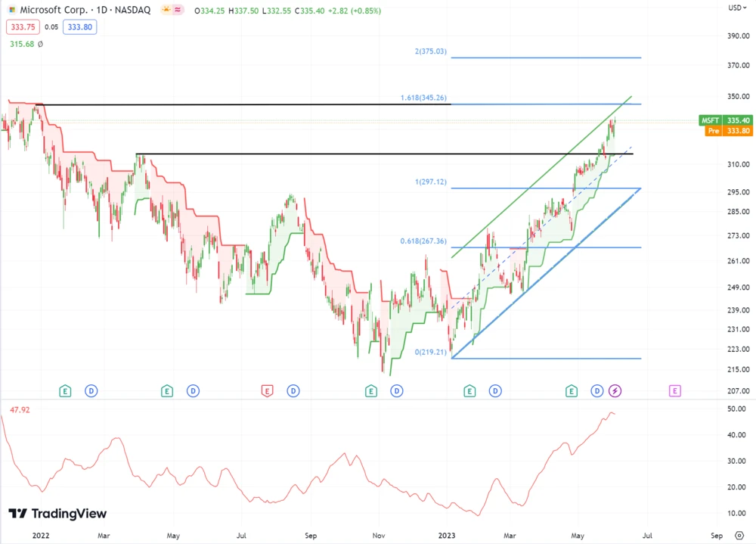Open the chart settings gear in bottom-right corner

[x=739, y=534]
